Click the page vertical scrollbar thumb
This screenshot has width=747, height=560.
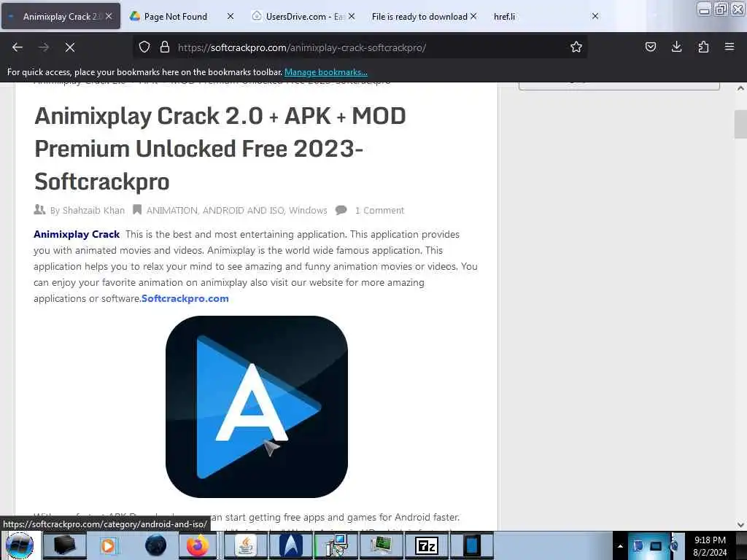pos(740,124)
